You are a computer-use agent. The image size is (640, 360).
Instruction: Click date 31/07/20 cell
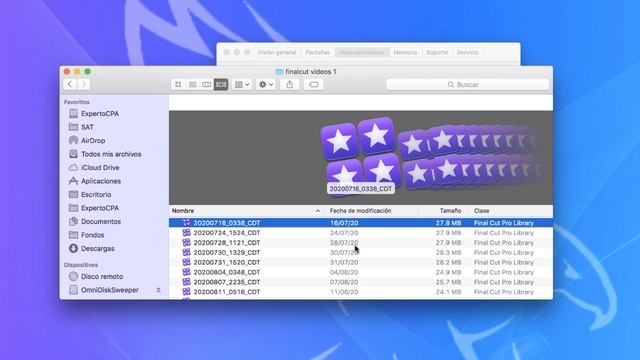pyautogui.click(x=344, y=262)
